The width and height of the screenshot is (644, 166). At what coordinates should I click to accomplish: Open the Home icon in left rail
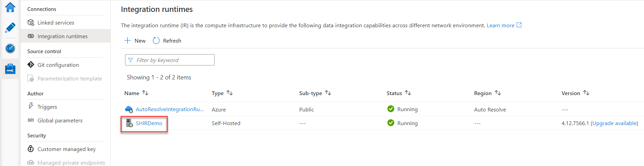10,7
